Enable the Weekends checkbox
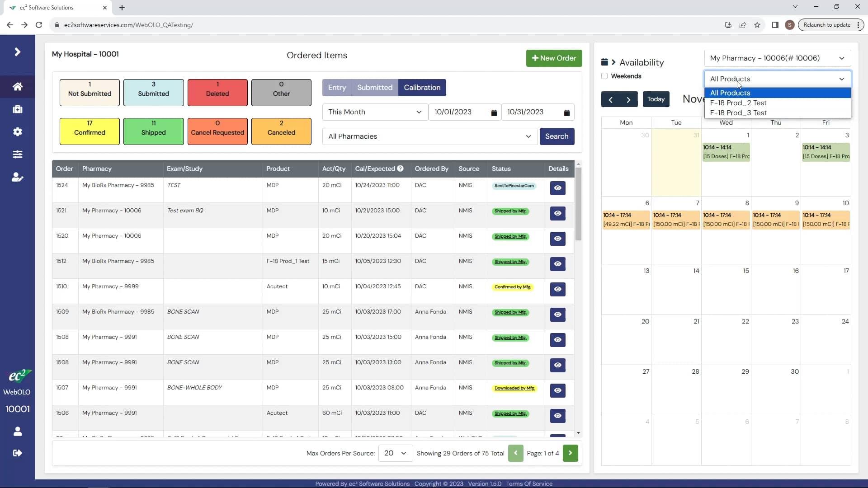The width and height of the screenshot is (868, 488). point(604,76)
